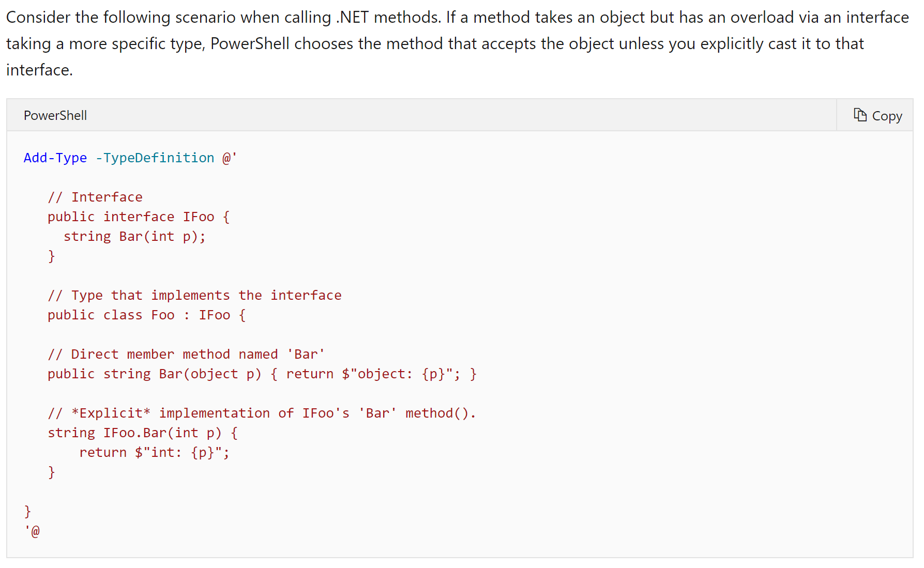This screenshot has width=924, height=568.
Task: Click the code block header bar
Action: point(414,115)
